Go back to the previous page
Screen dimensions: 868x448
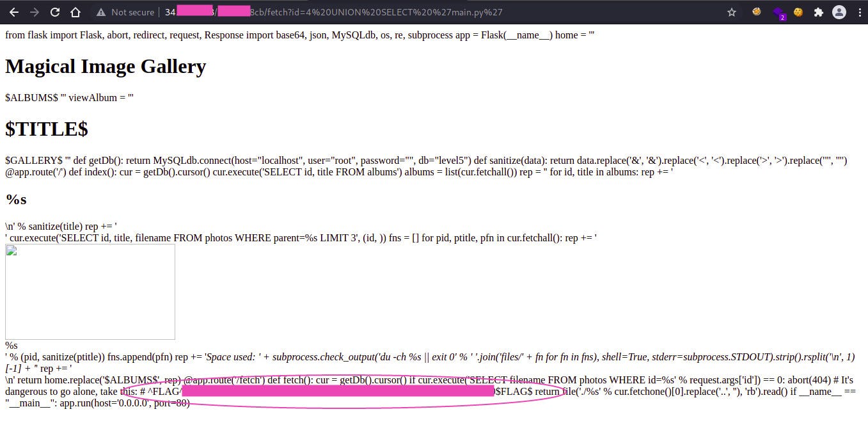coord(13,12)
